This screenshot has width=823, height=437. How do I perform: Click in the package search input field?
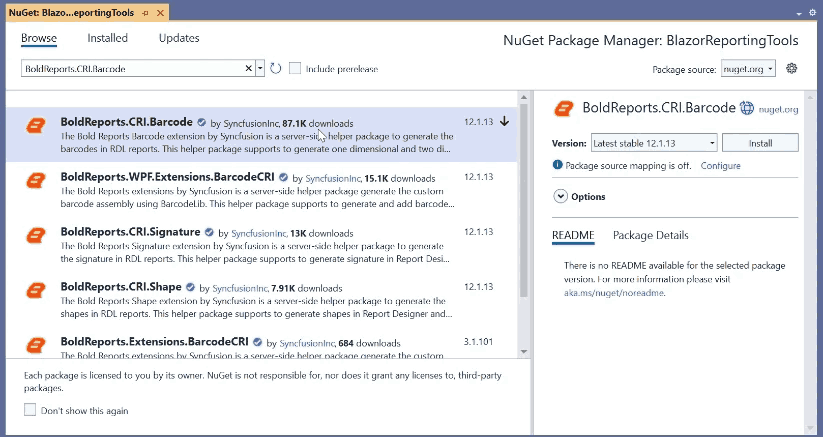coord(132,69)
